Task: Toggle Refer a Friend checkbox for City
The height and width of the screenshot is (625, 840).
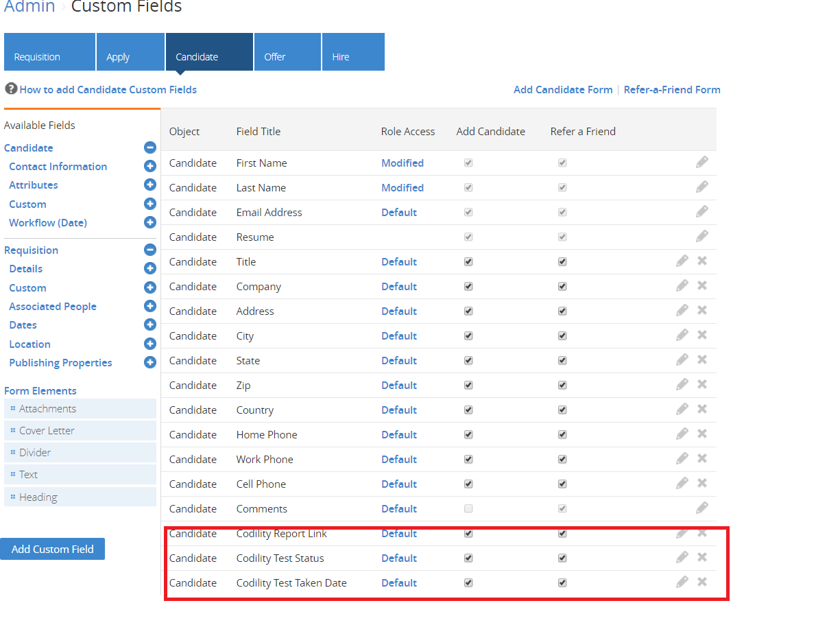Action: click(562, 335)
